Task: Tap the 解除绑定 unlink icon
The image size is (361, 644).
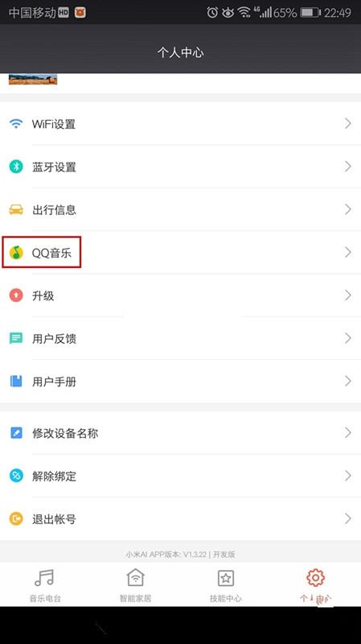Action: click(x=16, y=476)
